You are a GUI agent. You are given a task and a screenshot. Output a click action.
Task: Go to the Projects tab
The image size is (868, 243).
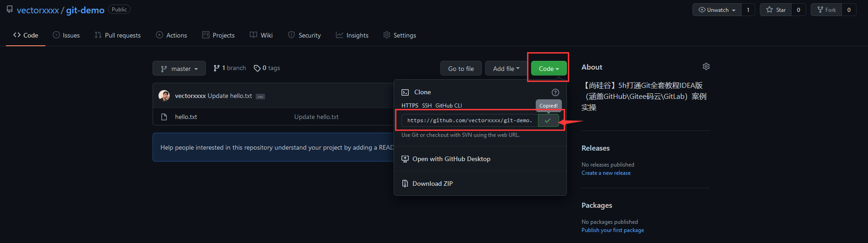218,35
